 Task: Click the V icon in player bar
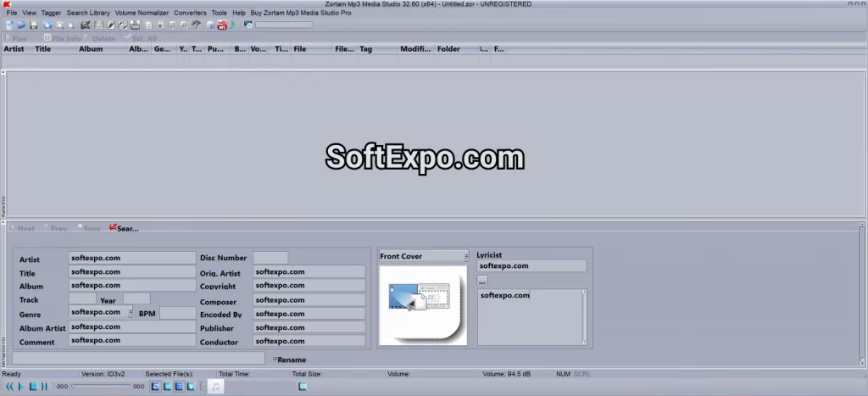[191, 387]
